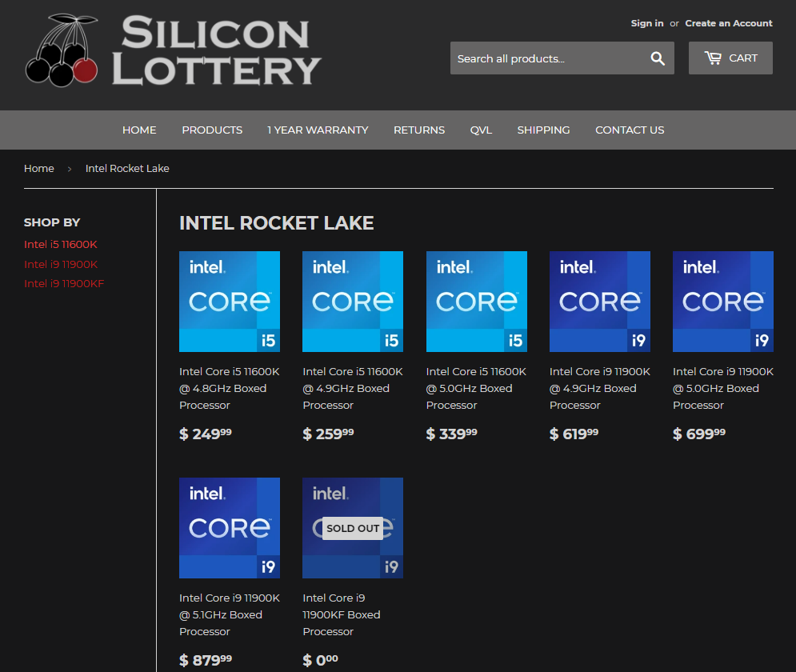796x672 pixels.
Task: Click the Home breadcrumb link
Action: click(x=39, y=169)
